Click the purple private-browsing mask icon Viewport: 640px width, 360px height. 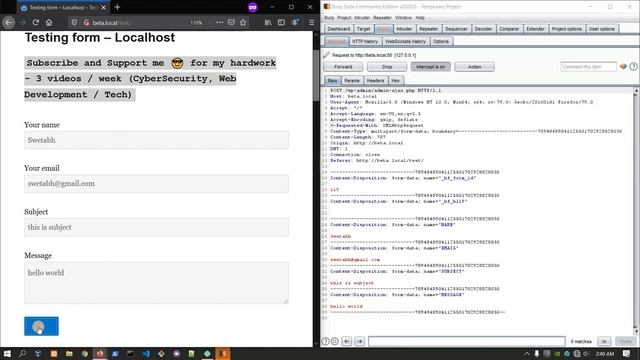pos(253,7)
